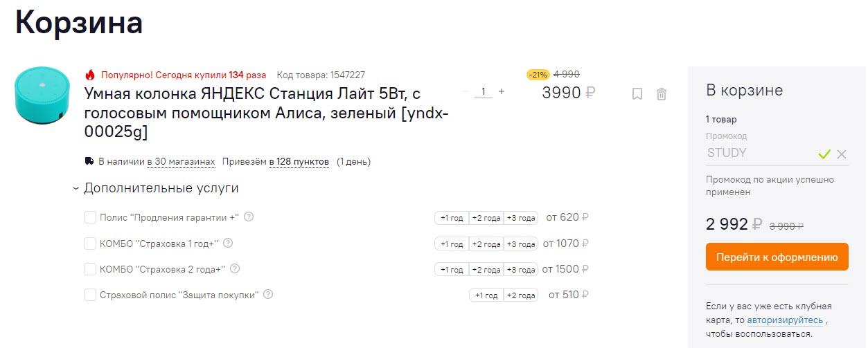Tick the КОМБО "Страховка 1 год+" checkbox
This screenshot has height=348, width=868.
pyautogui.click(x=90, y=244)
